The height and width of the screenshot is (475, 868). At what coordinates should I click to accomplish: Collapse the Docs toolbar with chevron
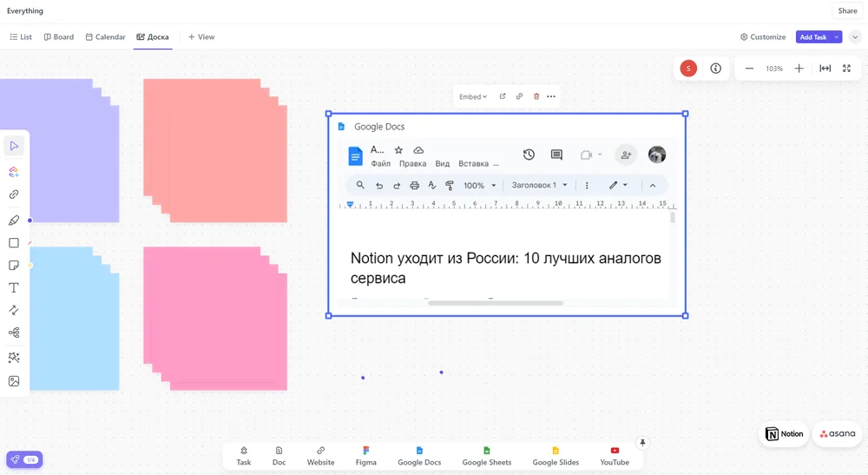[653, 186]
